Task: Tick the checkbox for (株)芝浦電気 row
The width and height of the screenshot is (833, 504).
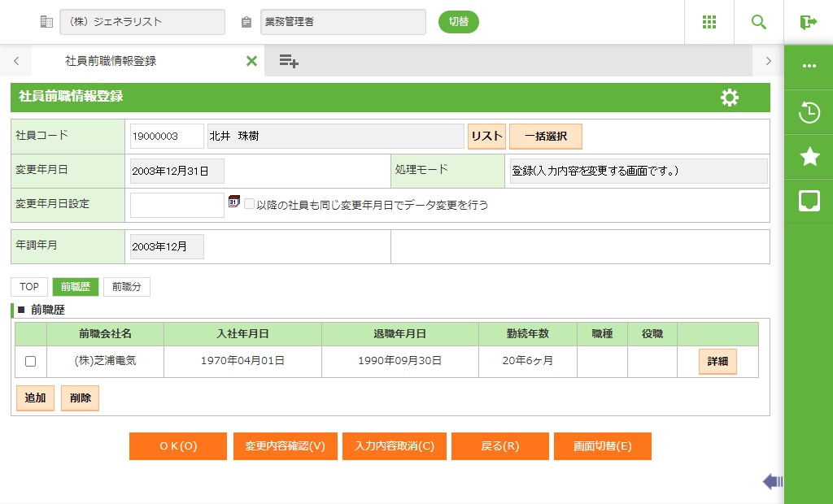Action: point(31,362)
